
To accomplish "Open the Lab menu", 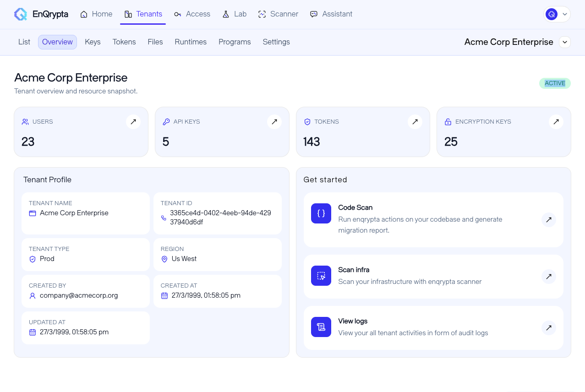I will tap(235, 14).
